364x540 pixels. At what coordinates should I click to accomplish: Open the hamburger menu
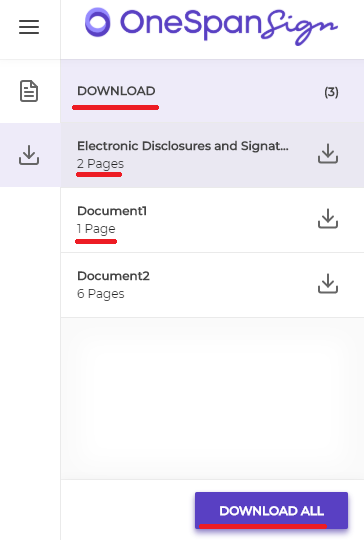[29, 27]
